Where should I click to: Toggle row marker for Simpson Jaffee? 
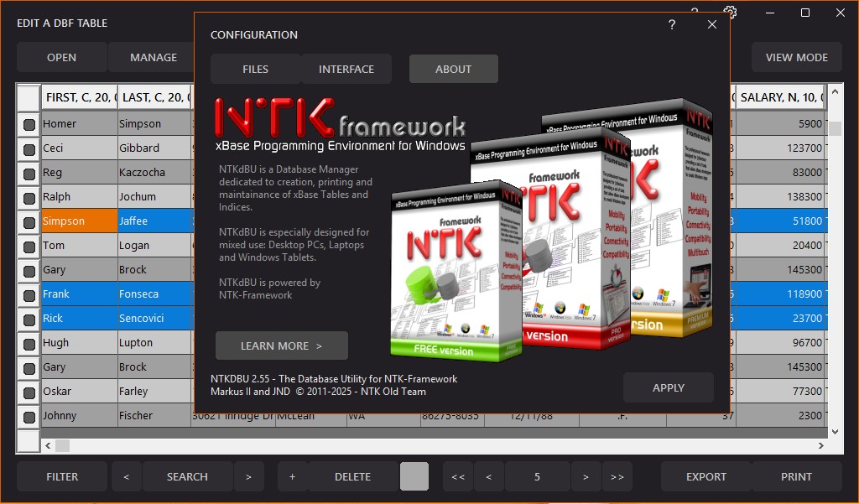pyautogui.click(x=29, y=222)
